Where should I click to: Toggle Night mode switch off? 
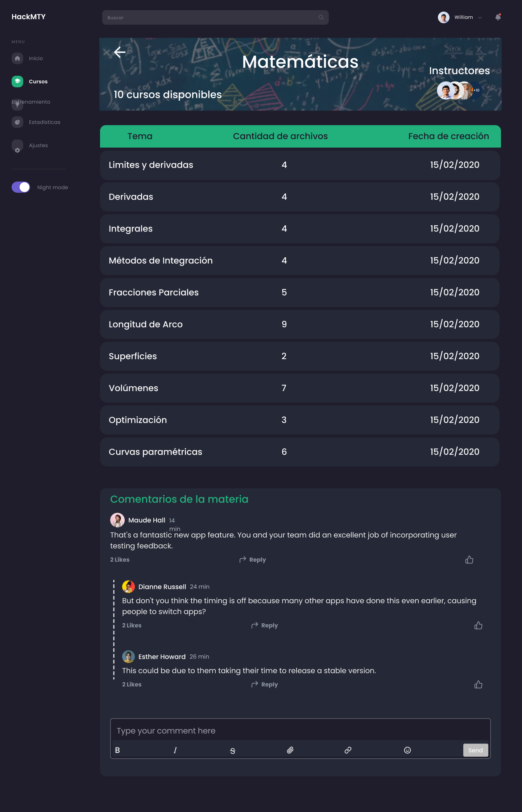(x=21, y=187)
